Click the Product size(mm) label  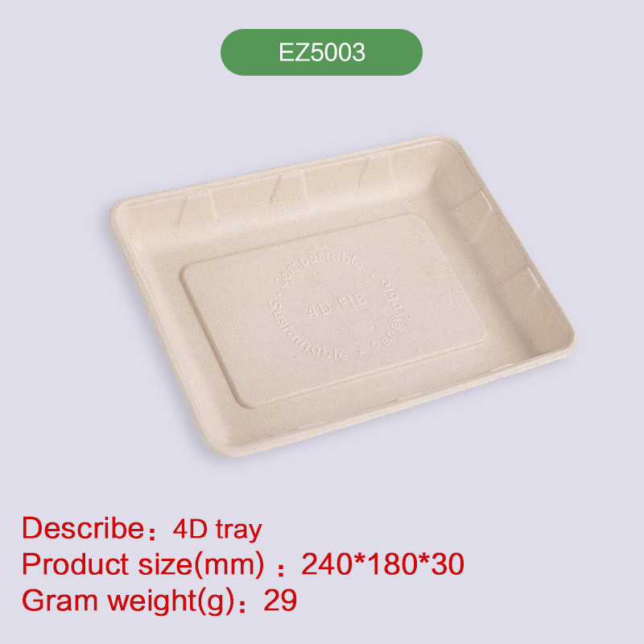[143, 564]
